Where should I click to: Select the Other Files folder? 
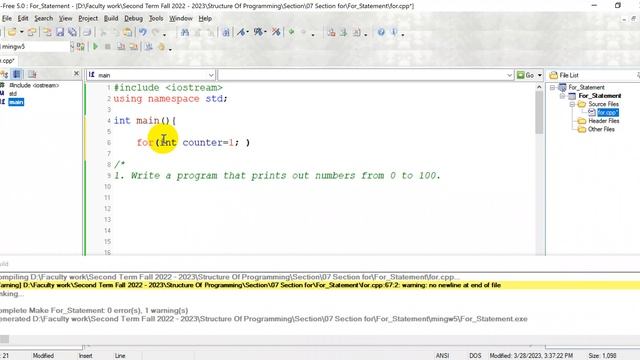click(x=601, y=129)
